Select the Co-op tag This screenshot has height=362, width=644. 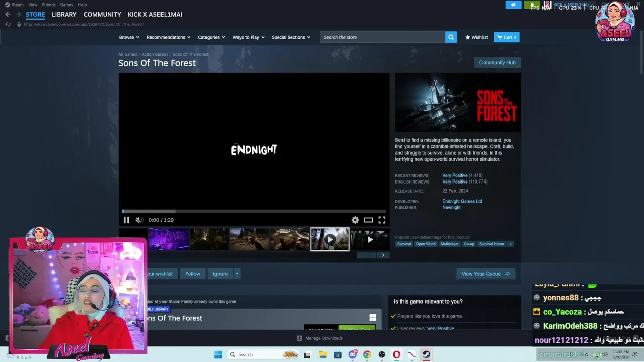(469, 244)
